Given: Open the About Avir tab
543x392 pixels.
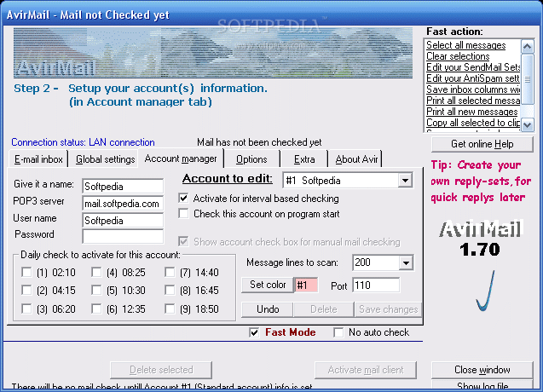Looking at the screenshot, I should coord(356,159).
